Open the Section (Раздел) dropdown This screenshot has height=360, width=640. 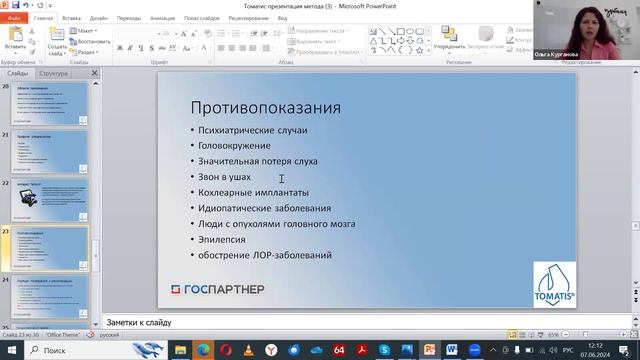pos(84,52)
